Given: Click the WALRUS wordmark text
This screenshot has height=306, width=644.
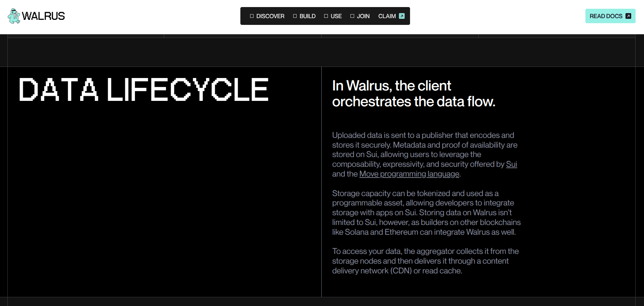Looking at the screenshot, I should tap(43, 16).
